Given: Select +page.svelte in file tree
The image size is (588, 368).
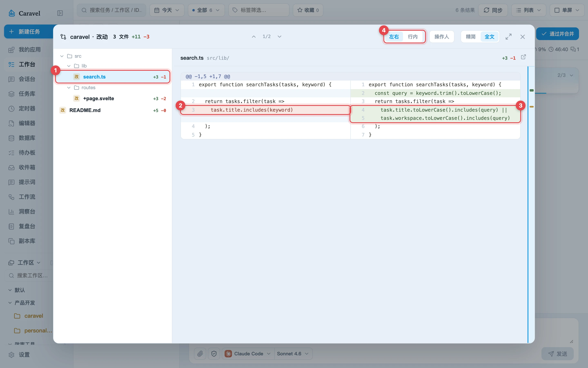Looking at the screenshot, I should coord(112,99).
